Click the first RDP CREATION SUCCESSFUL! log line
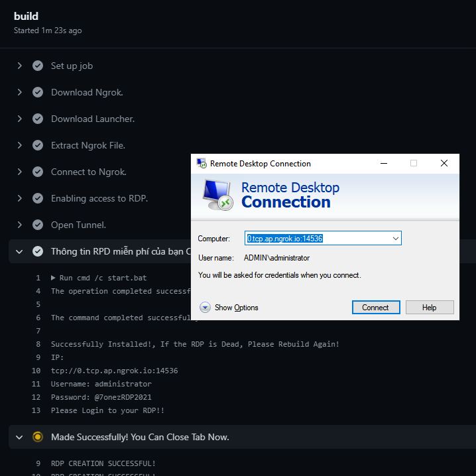Image resolution: width=476 pixels, height=476 pixels. click(x=103, y=463)
